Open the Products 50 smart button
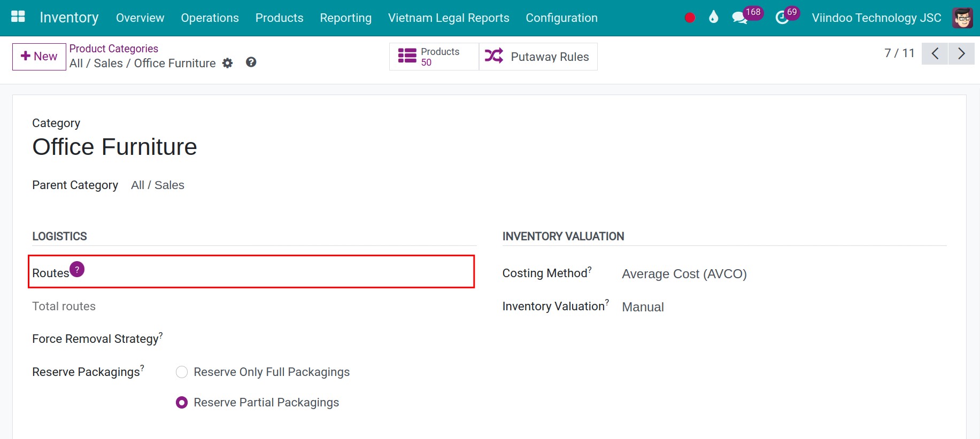Image resolution: width=980 pixels, height=439 pixels. click(434, 57)
